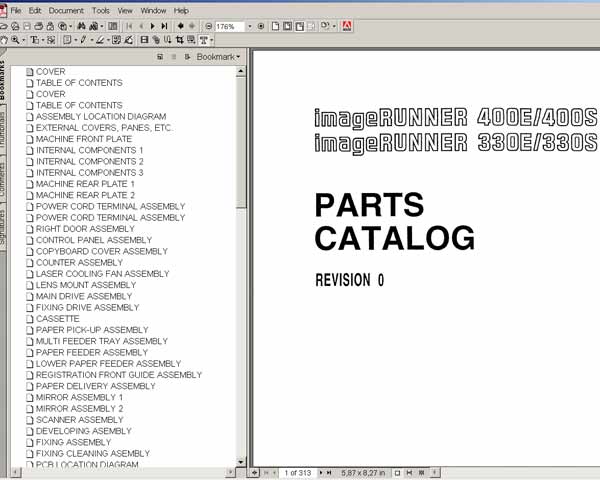Click expand current bookmark icon in panel

tap(187, 57)
